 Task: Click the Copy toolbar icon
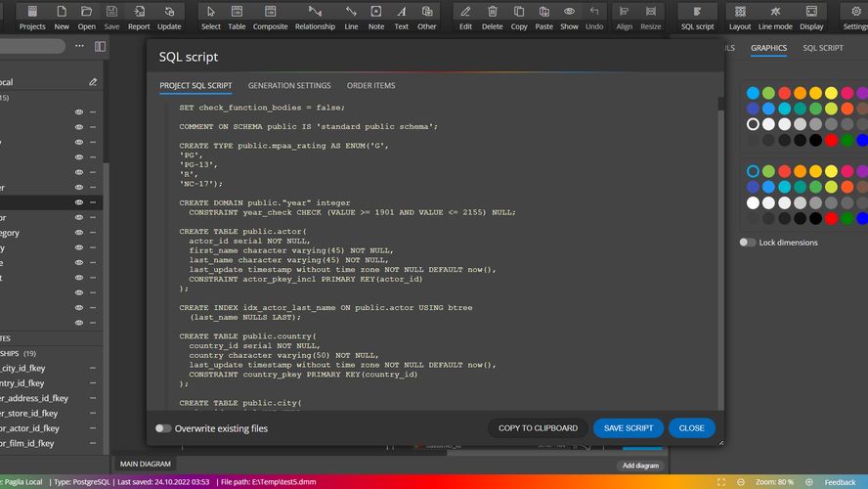(x=519, y=18)
